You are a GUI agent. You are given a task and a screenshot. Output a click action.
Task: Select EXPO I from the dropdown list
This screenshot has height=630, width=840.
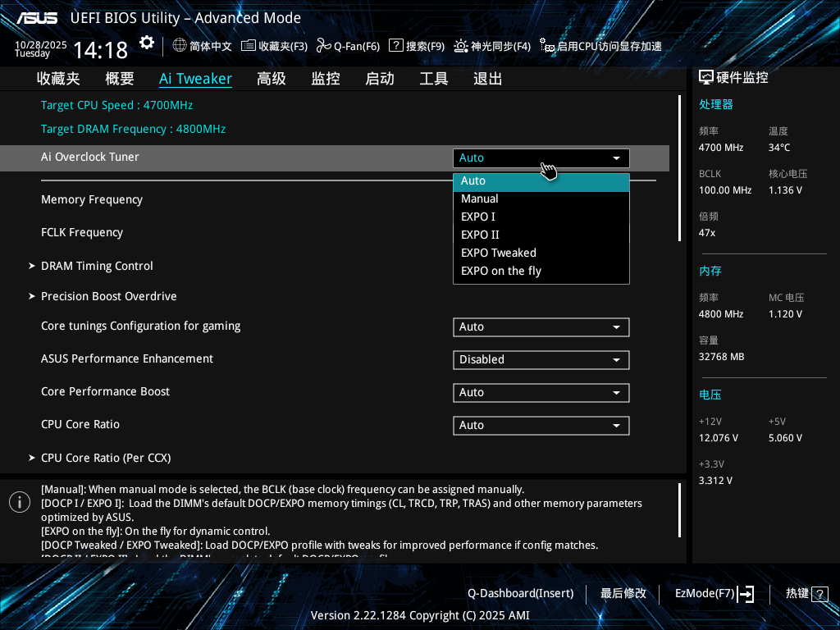tap(478, 217)
